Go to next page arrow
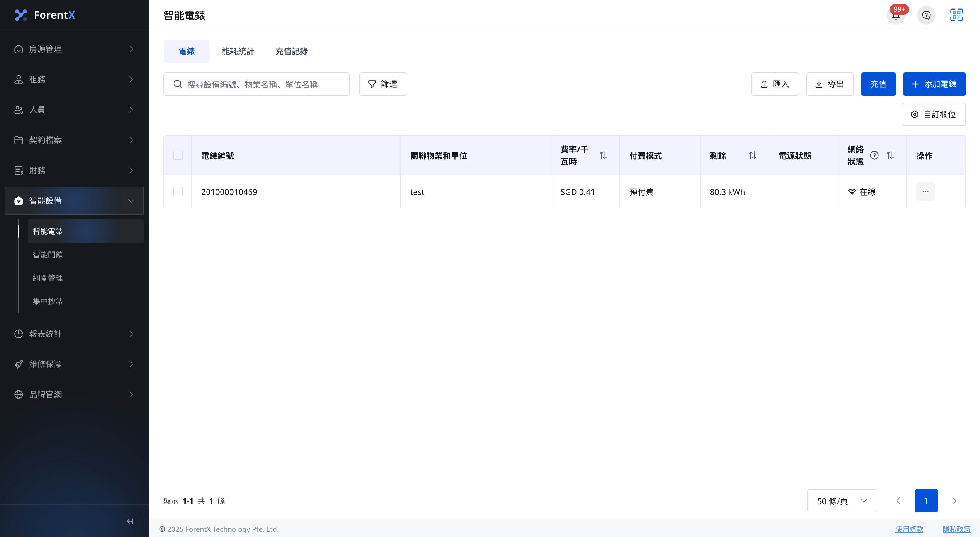The width and height of the screenshot is (980, 537). (x=954, y=501)
